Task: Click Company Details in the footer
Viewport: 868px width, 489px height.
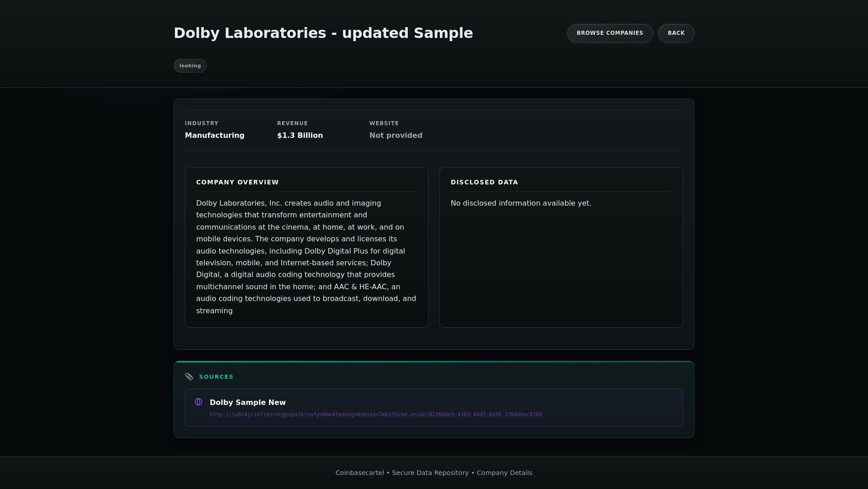Action: 504,473
